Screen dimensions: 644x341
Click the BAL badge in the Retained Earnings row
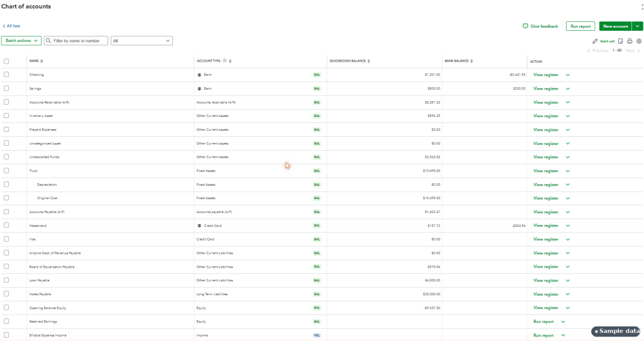pyautogui.click(x=317, y=322)
